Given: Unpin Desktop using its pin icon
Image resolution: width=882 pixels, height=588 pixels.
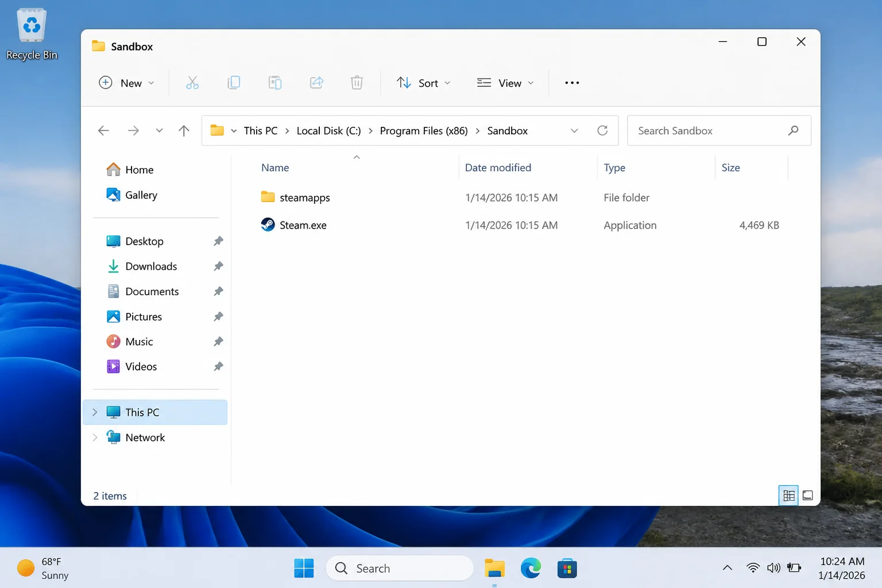Looking at the screenshot, I should [218, 241].
